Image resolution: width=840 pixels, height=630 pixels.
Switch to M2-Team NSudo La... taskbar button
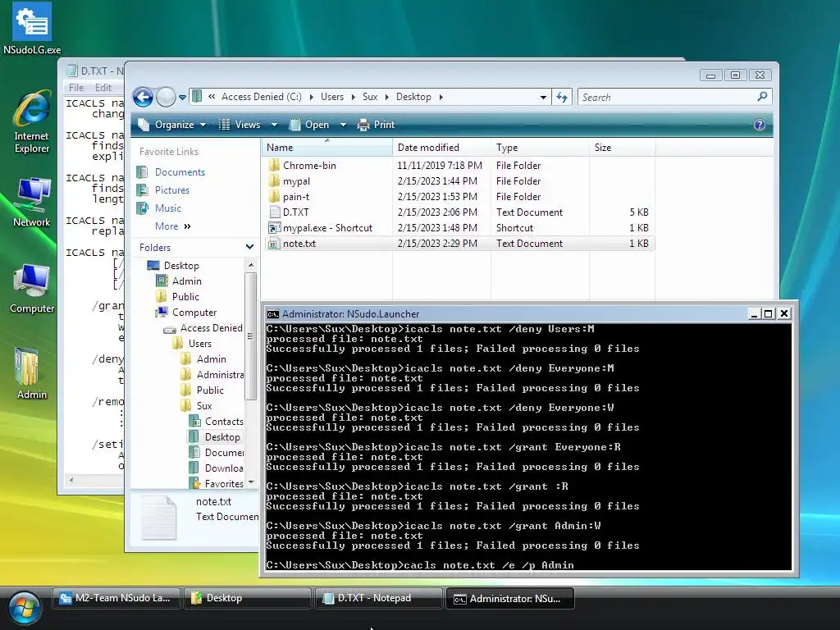coord(116,598)
